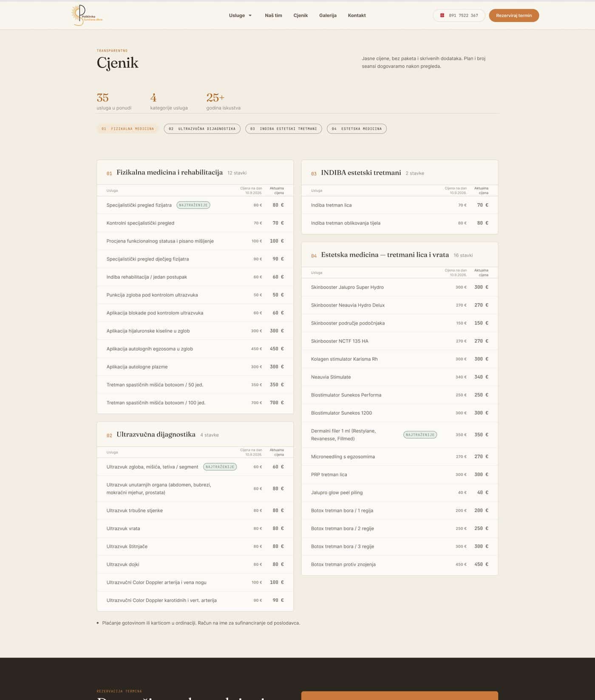Select Specijalistički pregled dječjeg fizijatra row
Image resolution: width=595 pixels, height=700 pixels.
195,259
